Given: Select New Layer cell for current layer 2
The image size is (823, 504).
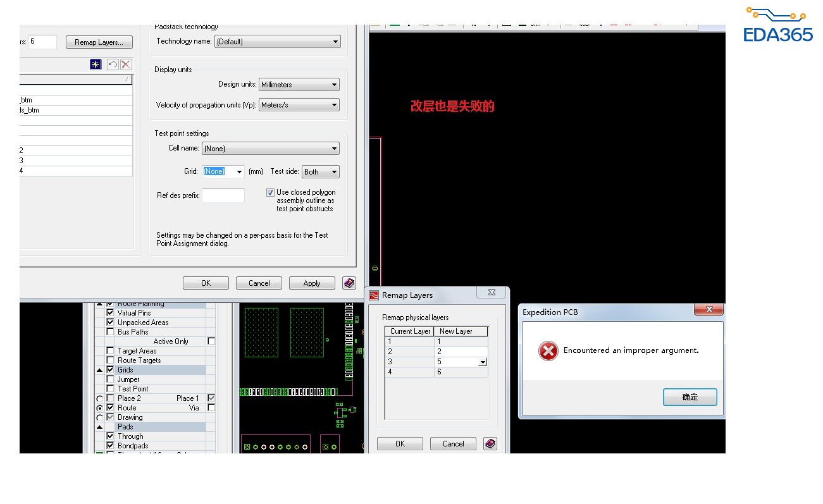Looking at the screenshot, I should [461, 352].
